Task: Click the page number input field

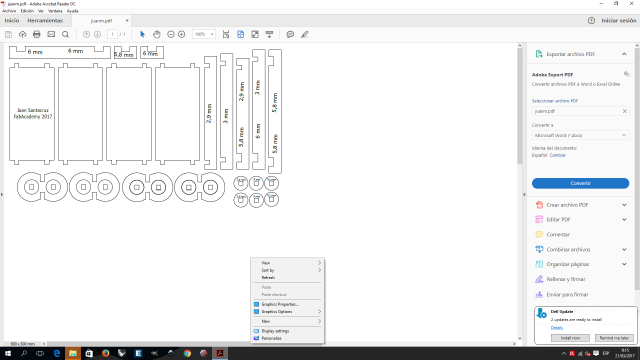Action: tap(112, 35)
